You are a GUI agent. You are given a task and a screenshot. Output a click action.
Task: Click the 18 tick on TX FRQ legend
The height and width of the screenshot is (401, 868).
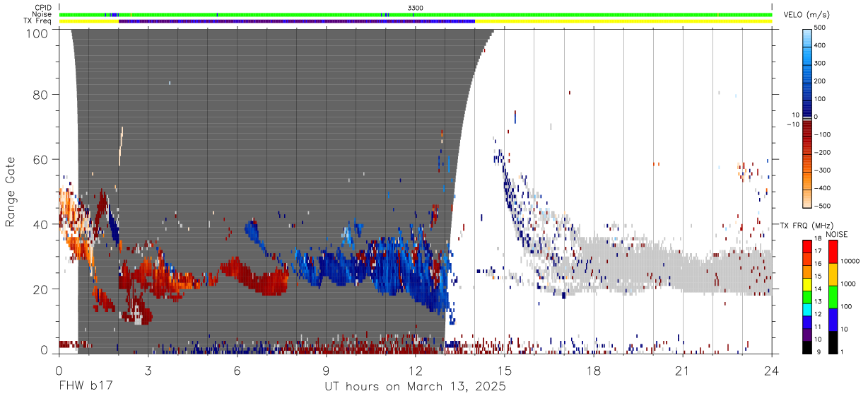818,240
